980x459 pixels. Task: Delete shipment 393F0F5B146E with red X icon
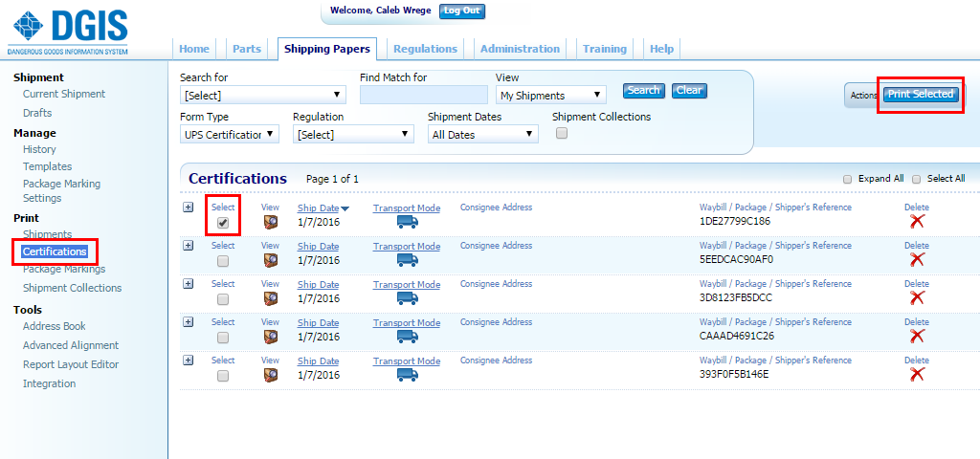tap(917, 374)
